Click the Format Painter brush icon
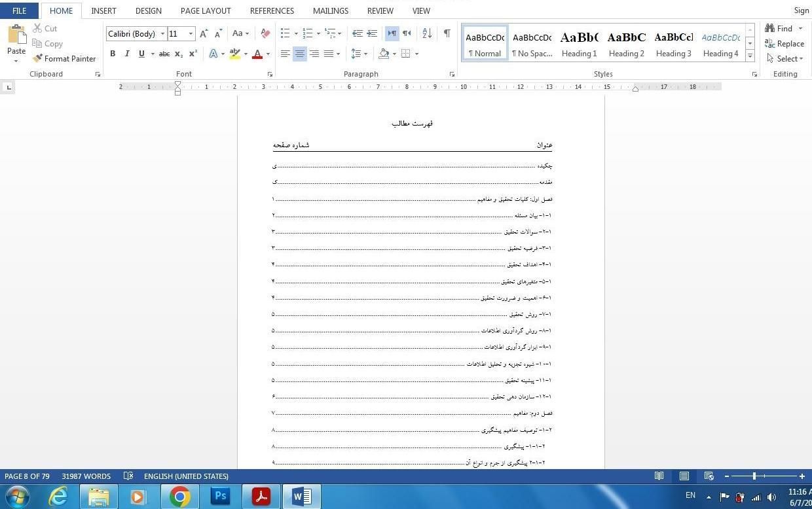The width and height of the screenshot is (812, 509). (x=38, y=58)
